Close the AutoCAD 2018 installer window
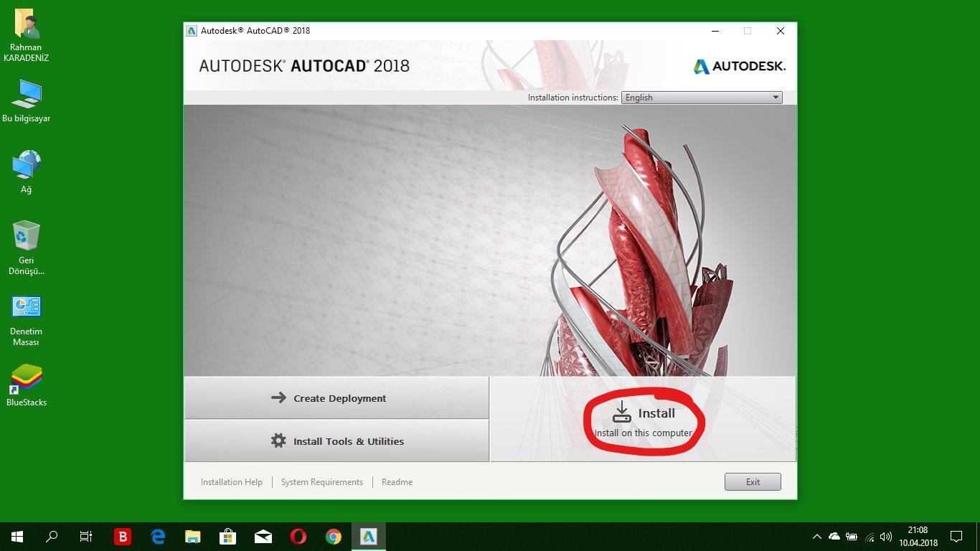The image size is (980, 551). click(781, 31)
